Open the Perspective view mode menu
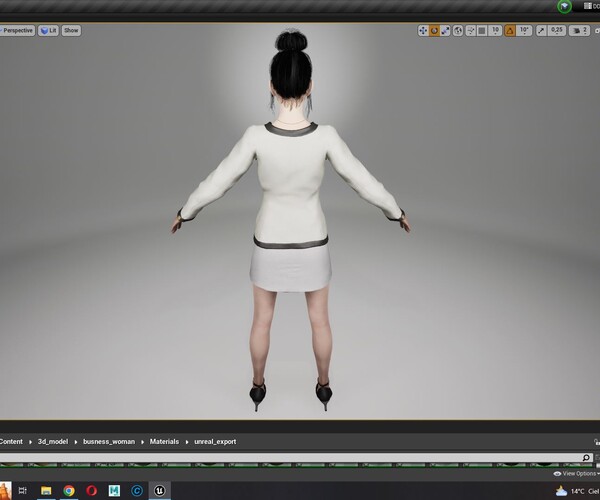600x500 pixels. 17,31
